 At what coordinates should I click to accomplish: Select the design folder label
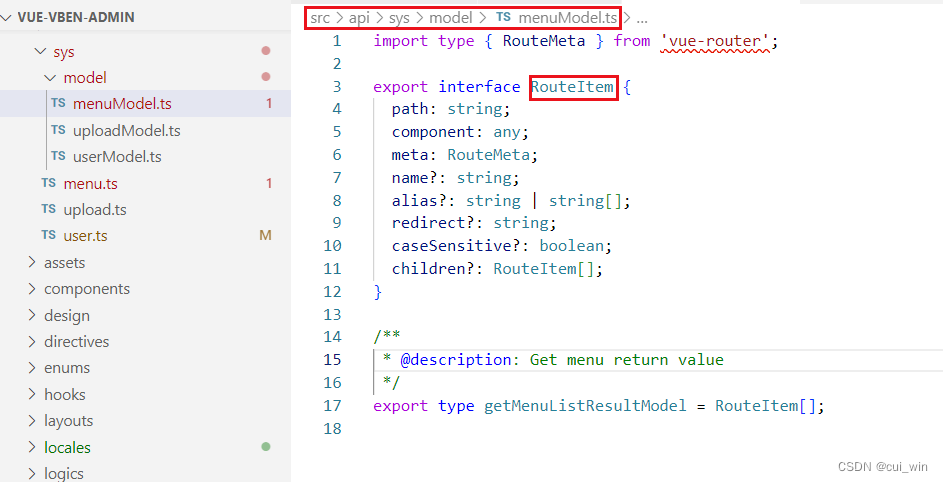coord(67,315)
